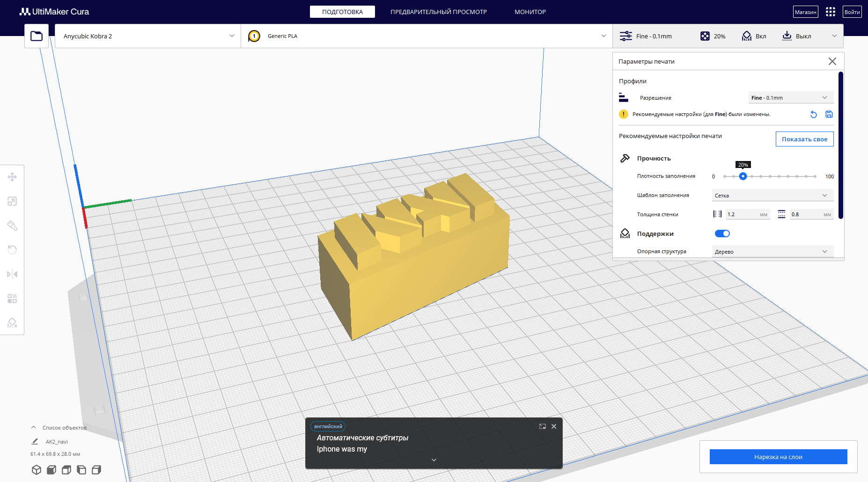The width and height of the screenshot is (868, 482).
Task: Click the "Прочность" section heading
Action: (654, 158)
